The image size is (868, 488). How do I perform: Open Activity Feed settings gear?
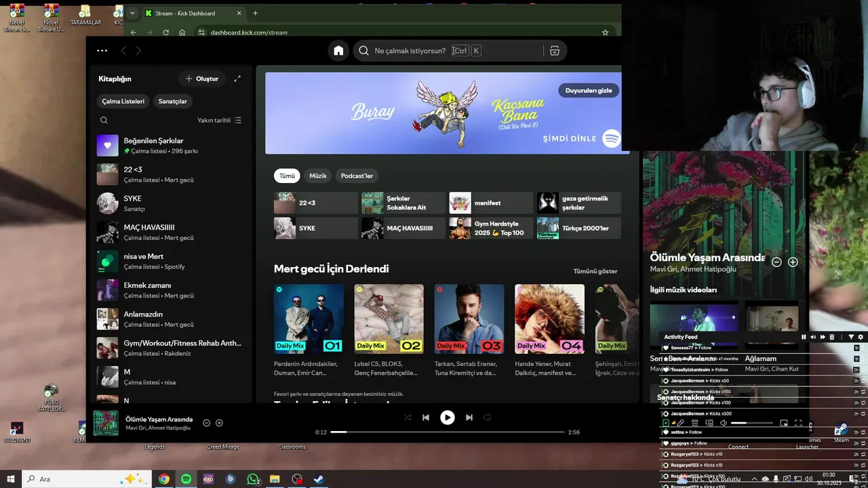point(861,337)
